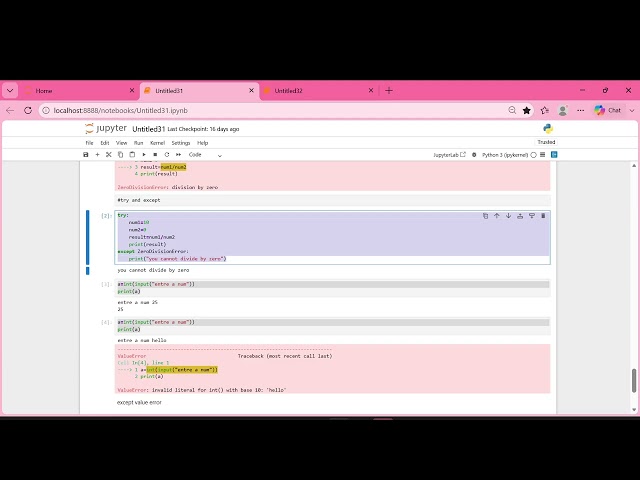Click the zoom magnifier in address bar

[512, 110]
